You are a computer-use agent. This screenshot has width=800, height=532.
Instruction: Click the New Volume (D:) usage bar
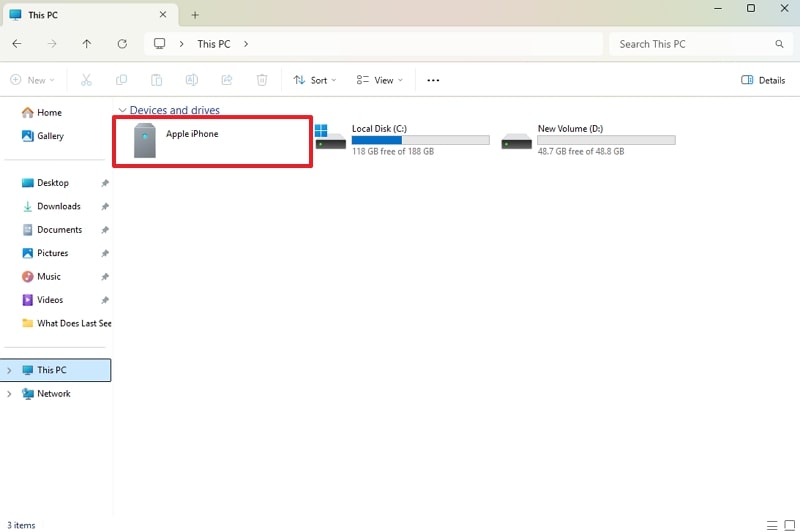[606, 140]
